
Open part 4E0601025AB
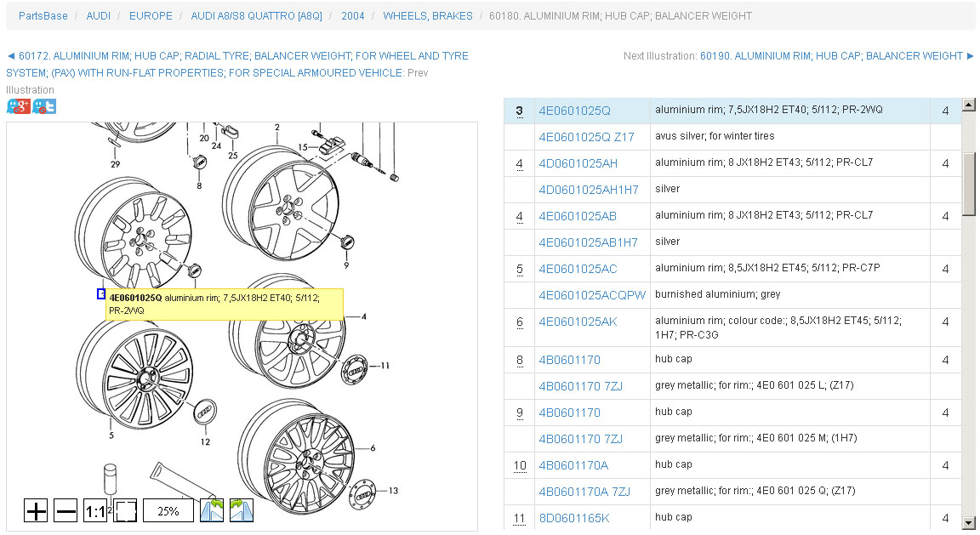[578, 216]
